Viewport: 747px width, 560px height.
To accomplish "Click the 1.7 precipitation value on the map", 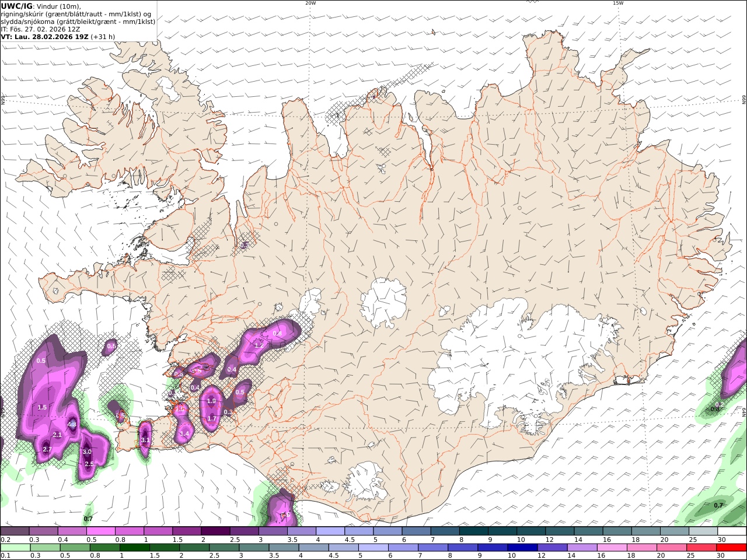I will click(212, 419).
